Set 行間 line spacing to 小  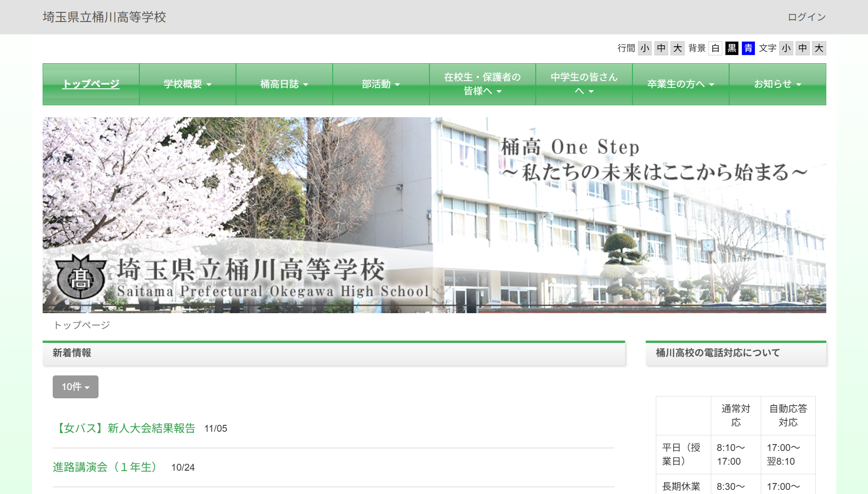tap(645, 48)
